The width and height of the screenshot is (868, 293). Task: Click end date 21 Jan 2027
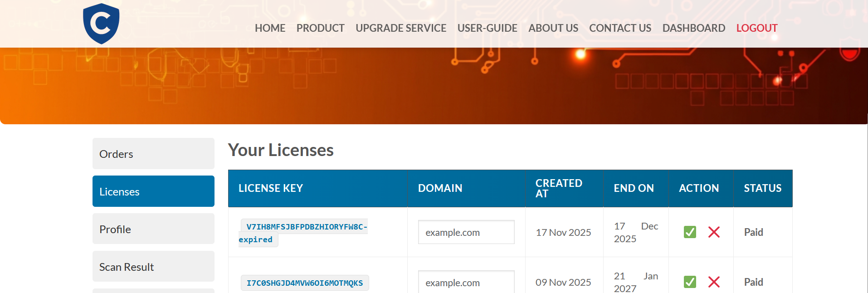[636, 282]
